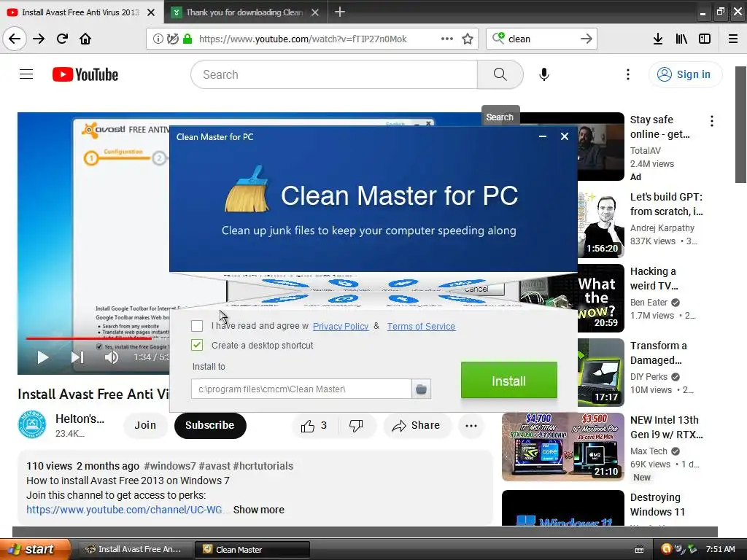The width and height of the screenshot is (747, 560).
Task: Open options for the TotalAV ad
Action: click(x=712, y=121)
